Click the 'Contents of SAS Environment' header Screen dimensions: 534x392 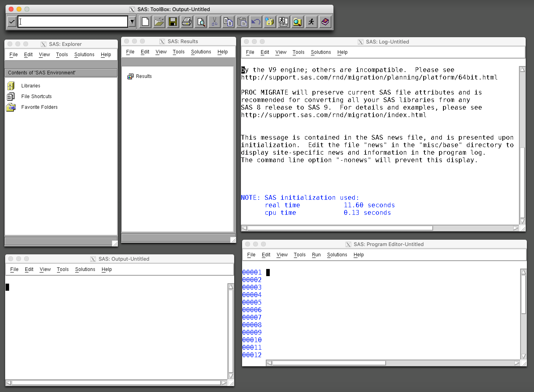pos(61,73)
